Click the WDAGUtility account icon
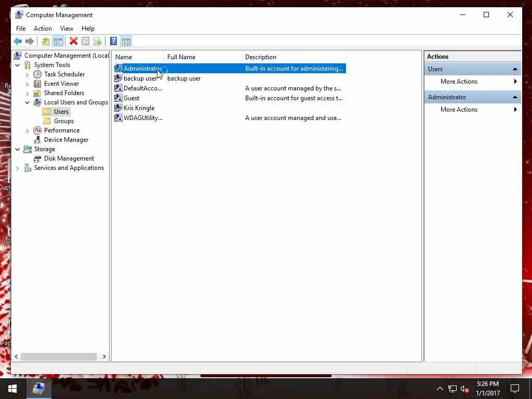This screenshot has width=532, height=399. tap(118, 118)
